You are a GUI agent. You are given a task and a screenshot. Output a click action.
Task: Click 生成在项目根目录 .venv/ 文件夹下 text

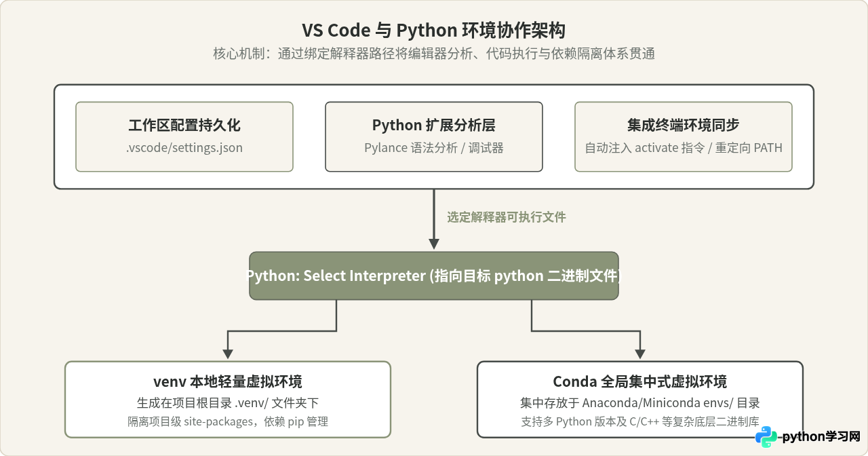coord(228,402)
